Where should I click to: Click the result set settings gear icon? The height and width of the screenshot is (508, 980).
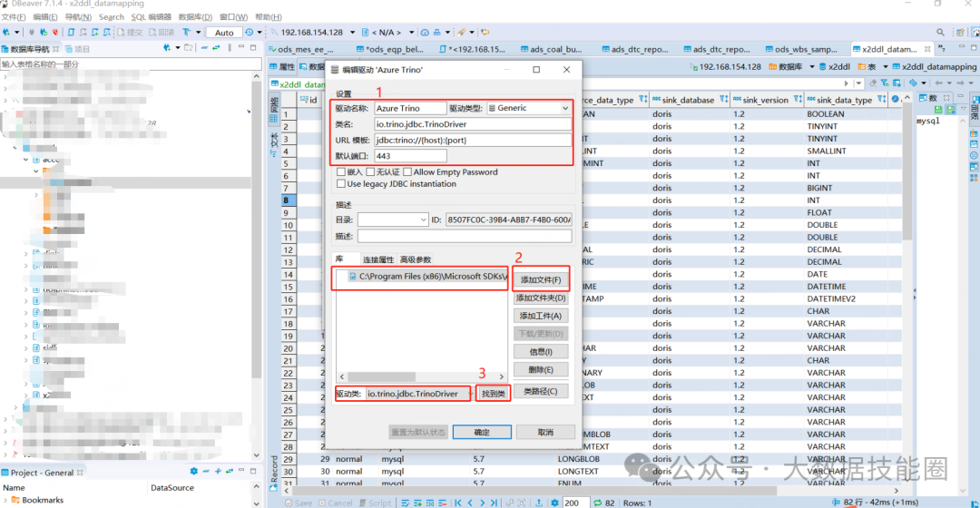tap(554, 503)
